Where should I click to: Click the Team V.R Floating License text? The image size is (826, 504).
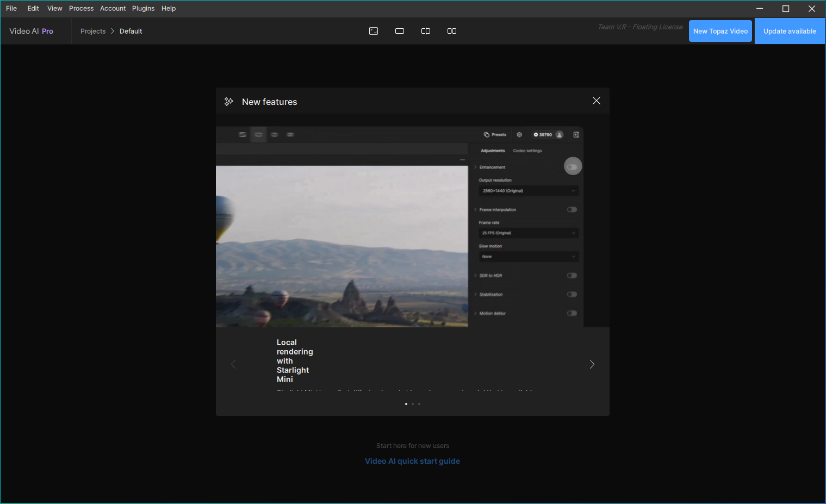pos(640,27)
